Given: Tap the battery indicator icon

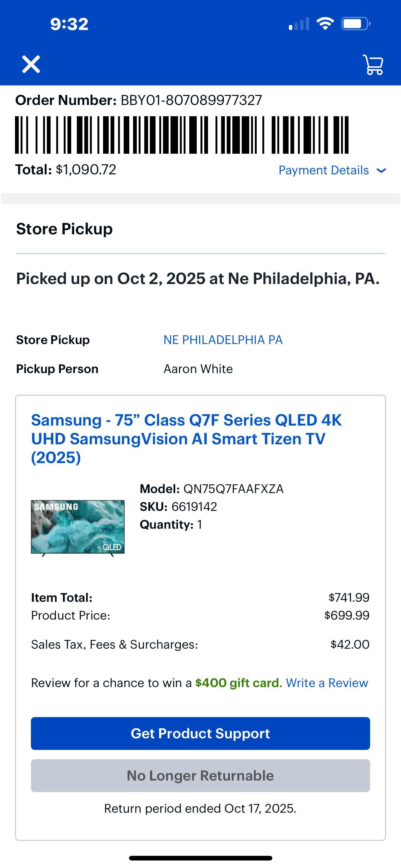Looking at the screenshot, I should click(x=355, y=23).
